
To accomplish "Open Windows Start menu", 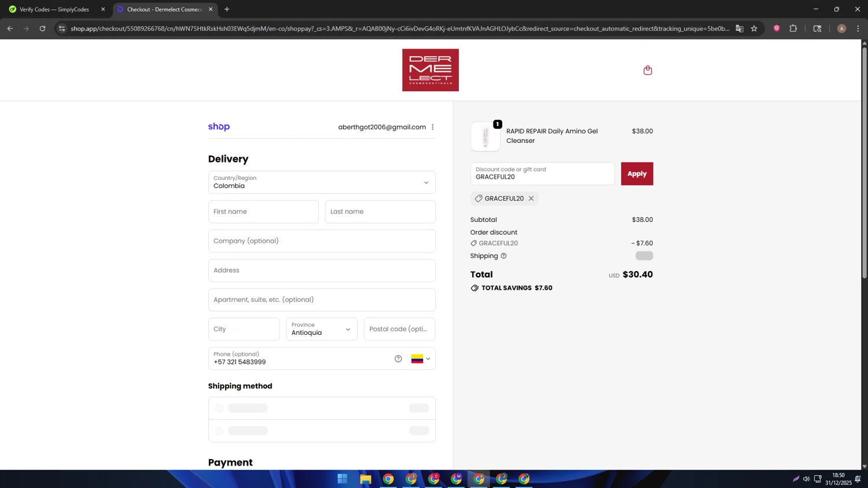I will pos(343,479).
